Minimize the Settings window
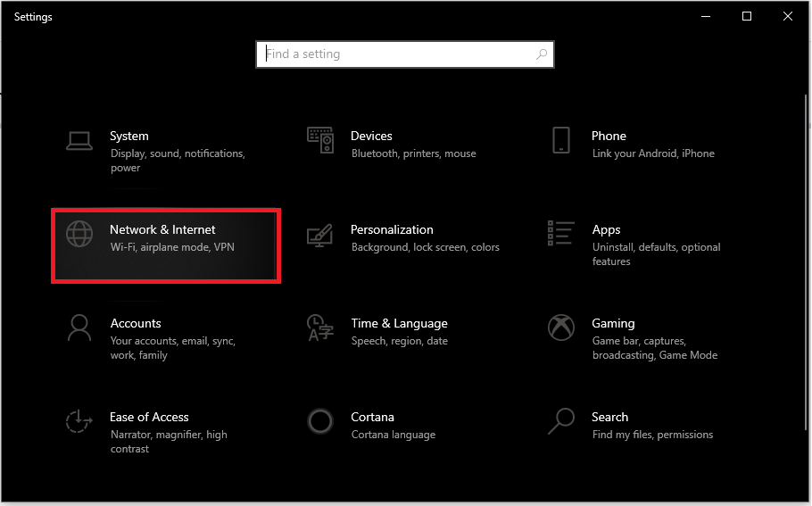 (706, 17)
